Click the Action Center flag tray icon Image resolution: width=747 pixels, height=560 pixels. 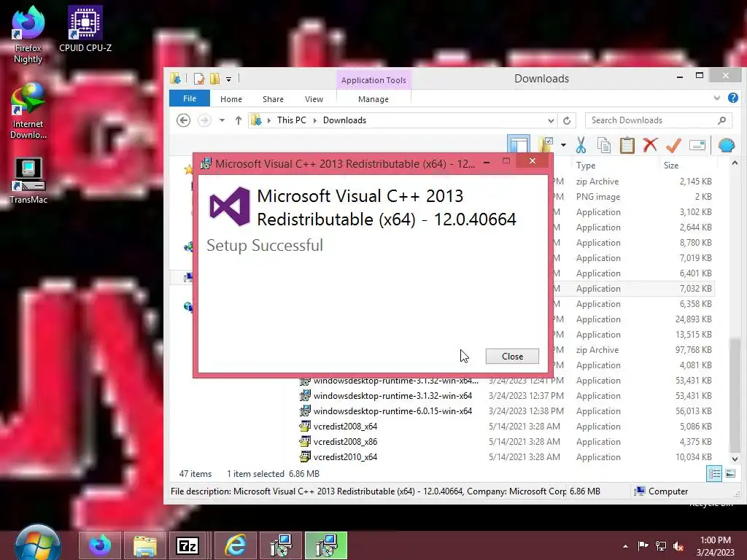(x=643, y=546)
